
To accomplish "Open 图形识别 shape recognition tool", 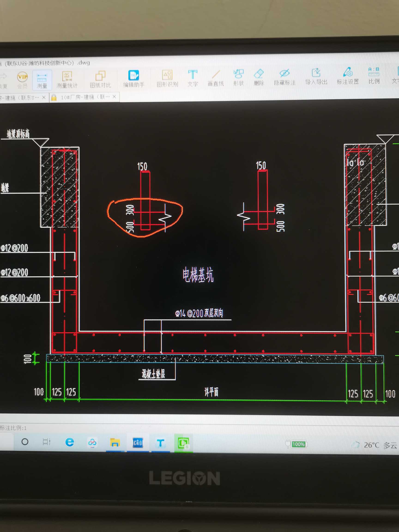I will coord(167,79).
